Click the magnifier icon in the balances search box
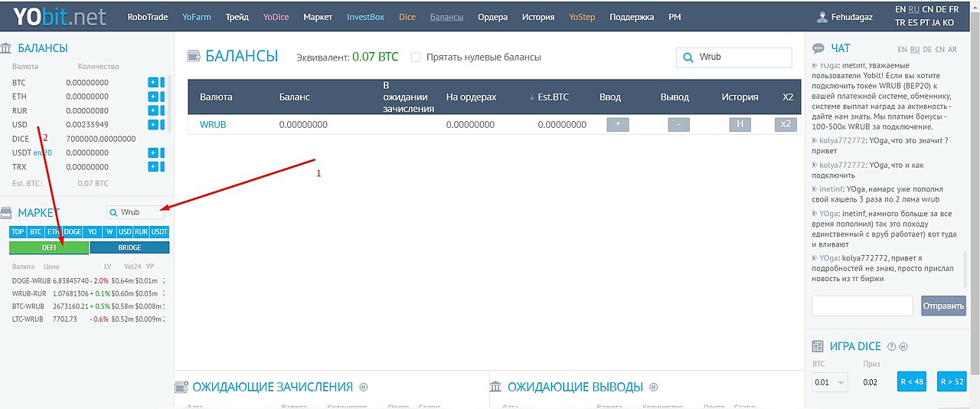The height and width of the screenshot is (409, 980). pyautogui.click(x=688, y=57)
